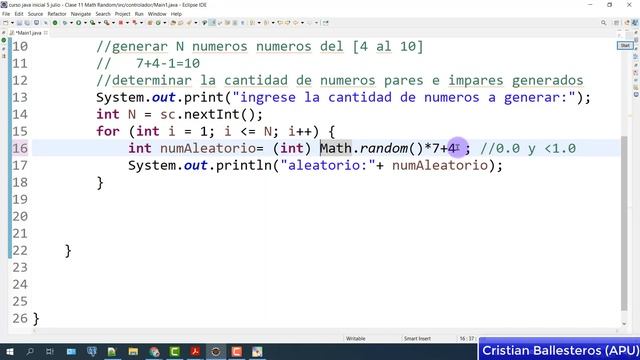This screenshot has height=360, width=640.
Task: Click the Save All toolbar icon
Action: click(27, 23)
